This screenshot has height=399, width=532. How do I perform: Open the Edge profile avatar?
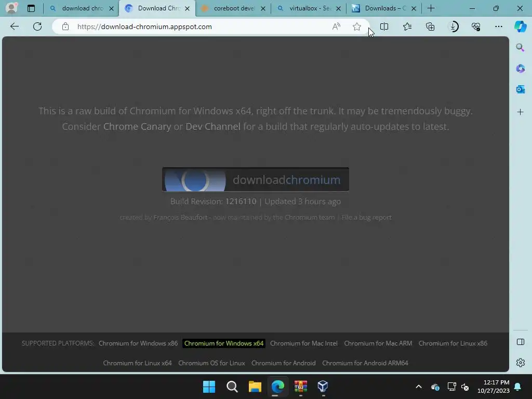click(11, 8)
